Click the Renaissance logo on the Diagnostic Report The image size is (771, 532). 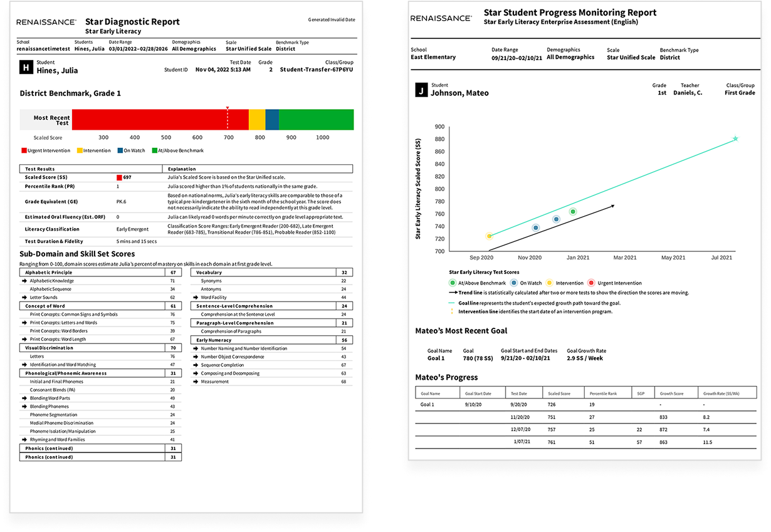pos(46,22)
